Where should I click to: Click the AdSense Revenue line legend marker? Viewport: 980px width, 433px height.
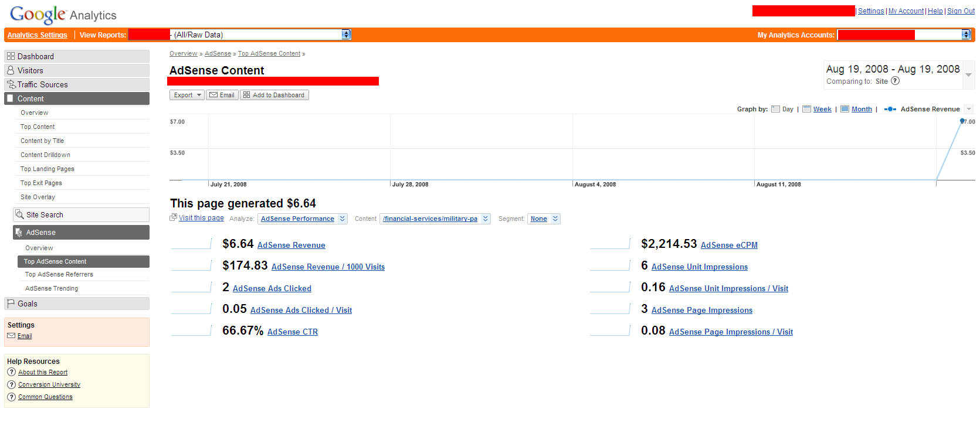[890, 109]
